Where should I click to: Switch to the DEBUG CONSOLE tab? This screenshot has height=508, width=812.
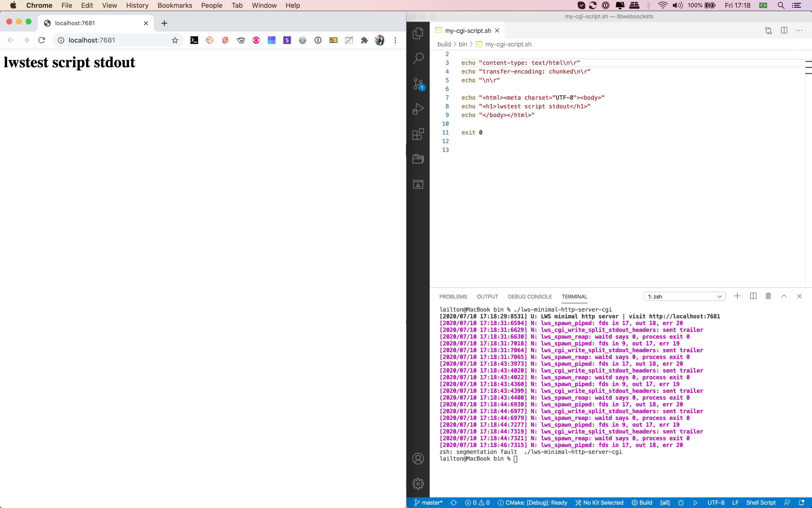[530, 297]
